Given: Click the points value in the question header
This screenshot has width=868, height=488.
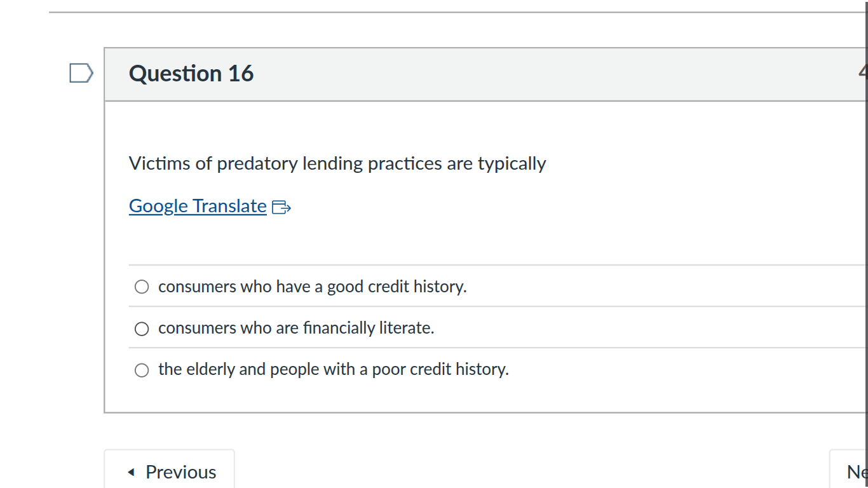Looking at the screenshot, I should tap(864, 72).
